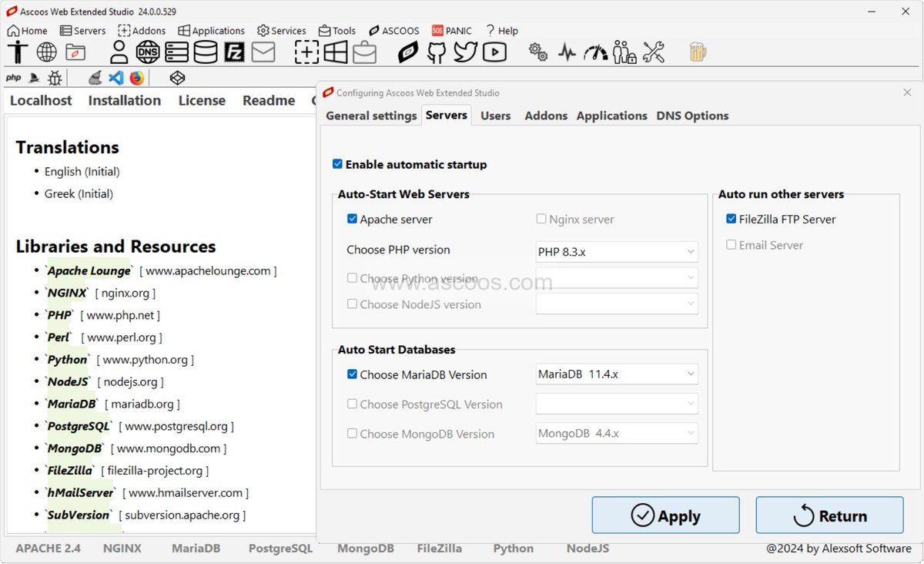
Task: Open the Services menu
Action: pos(282,31)
